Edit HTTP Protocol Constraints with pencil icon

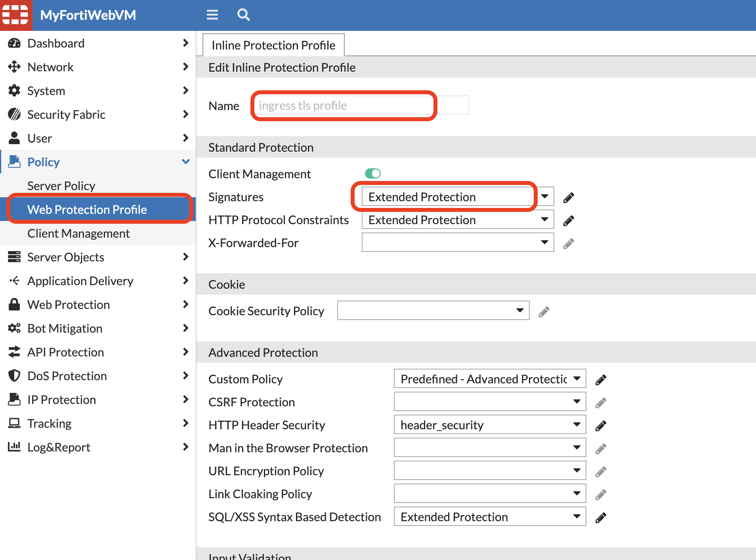pos(569,220)
